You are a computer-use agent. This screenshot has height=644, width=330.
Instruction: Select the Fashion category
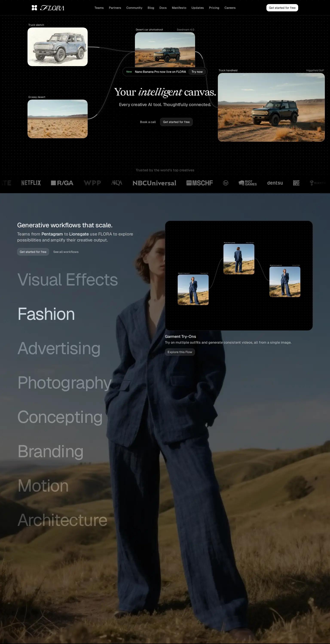tap(46, 314)
